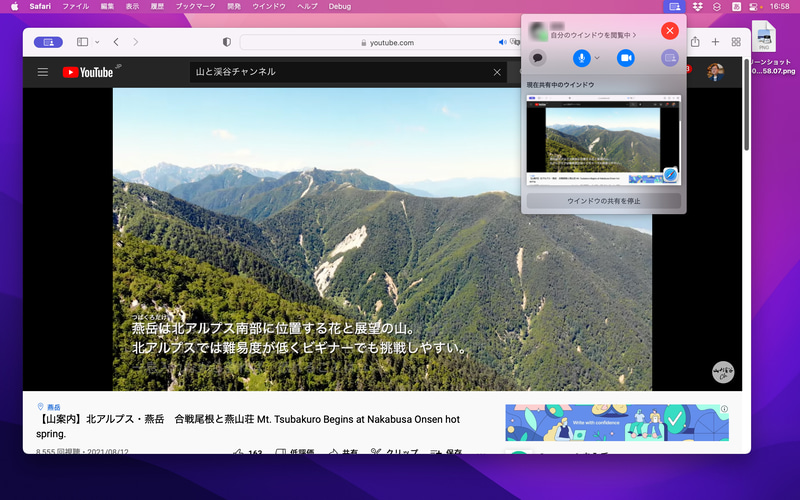The width and height of the screenshot is (800, 500).
Task: Open the 表示 menu
Action: click(132, 6)
